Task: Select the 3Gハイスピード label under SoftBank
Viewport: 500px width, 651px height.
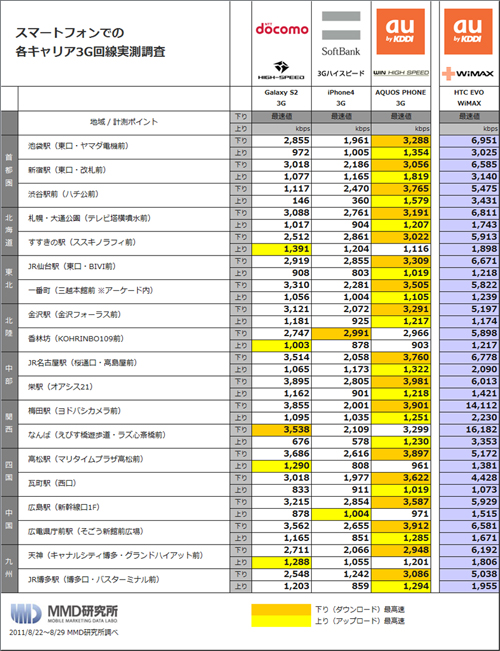Action: coord(341,73)
